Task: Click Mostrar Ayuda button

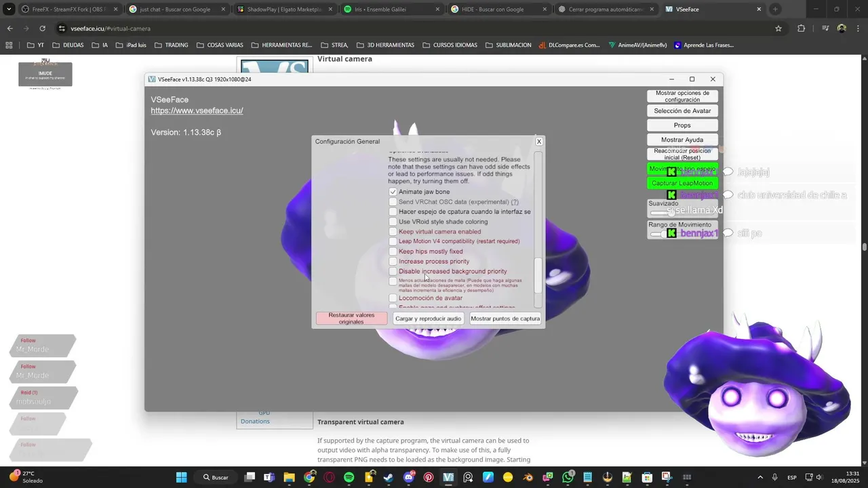Action: point(682,140)
